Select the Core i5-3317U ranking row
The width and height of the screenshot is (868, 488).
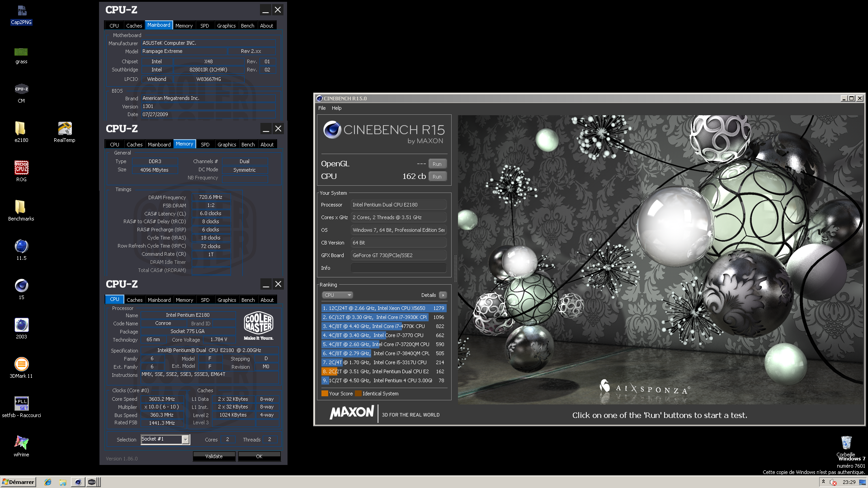pyautogui.click(x=384, y=362)
